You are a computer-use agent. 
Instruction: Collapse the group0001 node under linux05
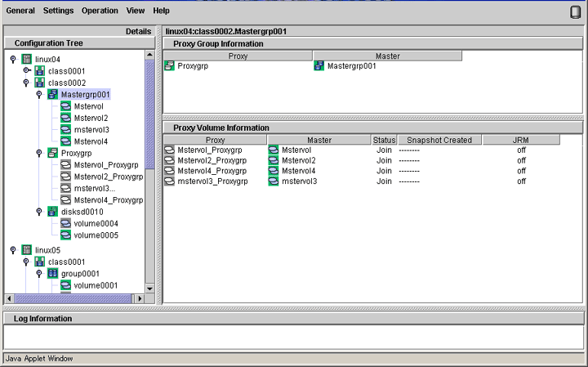(x=39, y=273)
